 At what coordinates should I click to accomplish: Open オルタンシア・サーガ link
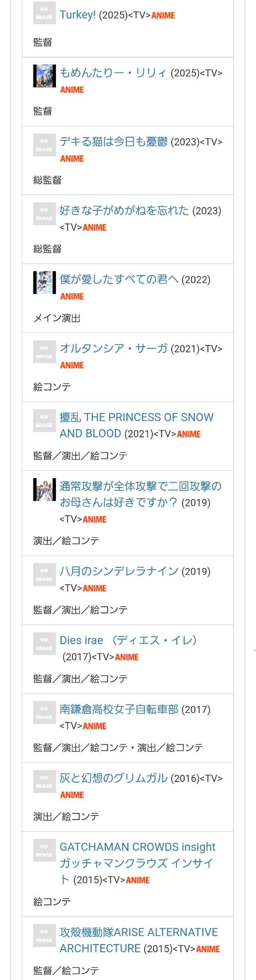tap(113, 348)
